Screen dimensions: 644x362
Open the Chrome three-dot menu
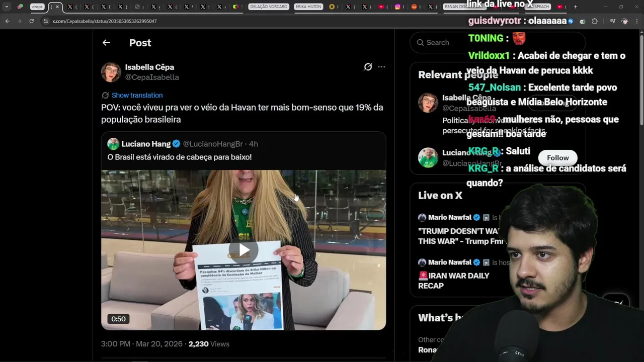point(637,21)
